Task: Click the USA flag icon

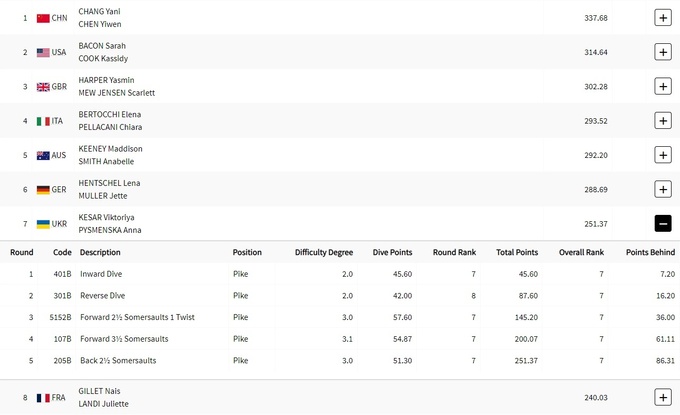Action: click(43, 52)
